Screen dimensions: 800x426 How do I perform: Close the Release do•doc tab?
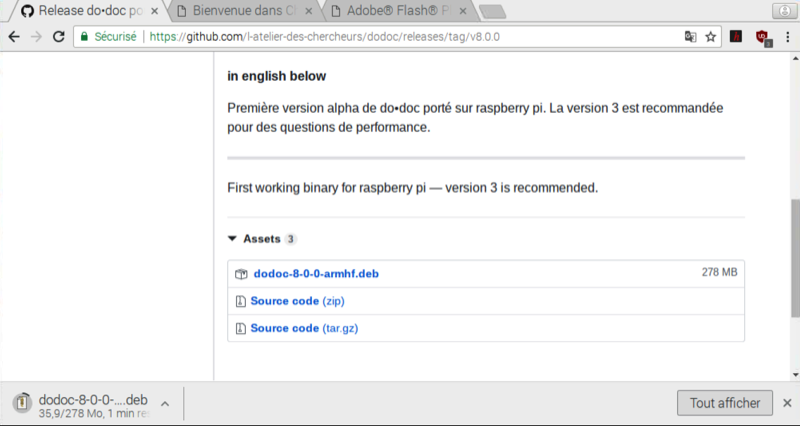[152, 11]
